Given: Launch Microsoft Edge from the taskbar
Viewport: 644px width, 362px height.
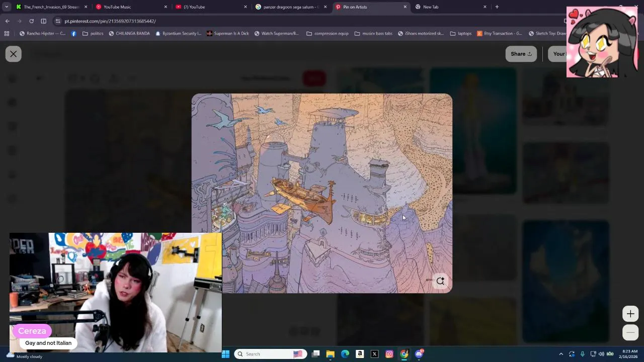Looking at the screenshot, I should pos(345,354).
